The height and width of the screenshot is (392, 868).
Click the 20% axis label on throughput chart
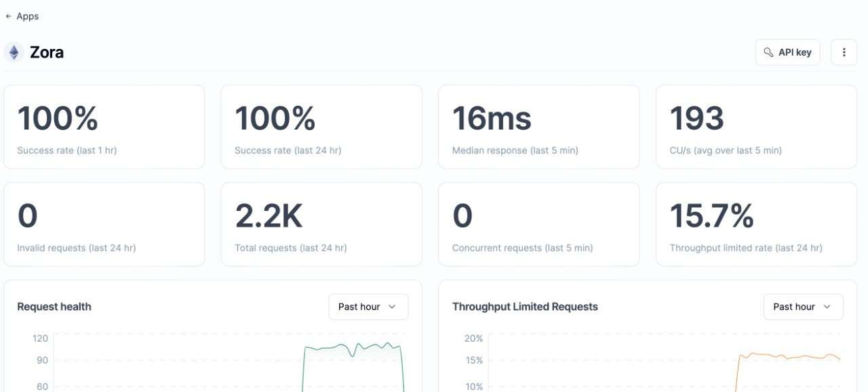(474, 338)
